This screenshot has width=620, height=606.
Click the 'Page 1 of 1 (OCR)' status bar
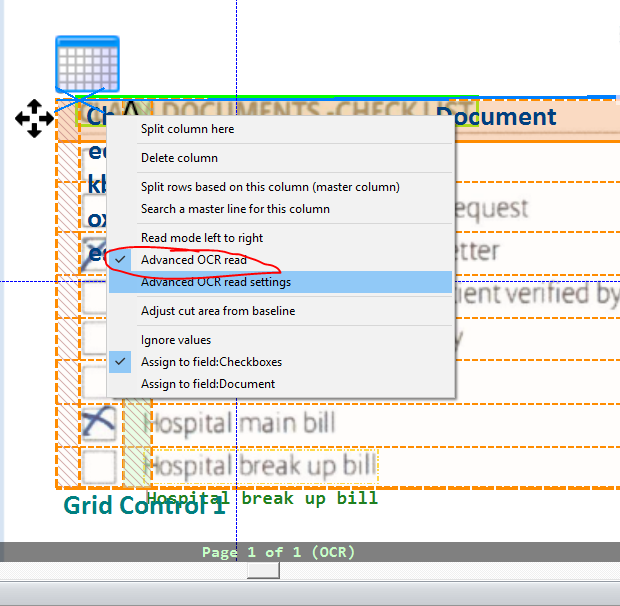[278, 552]
